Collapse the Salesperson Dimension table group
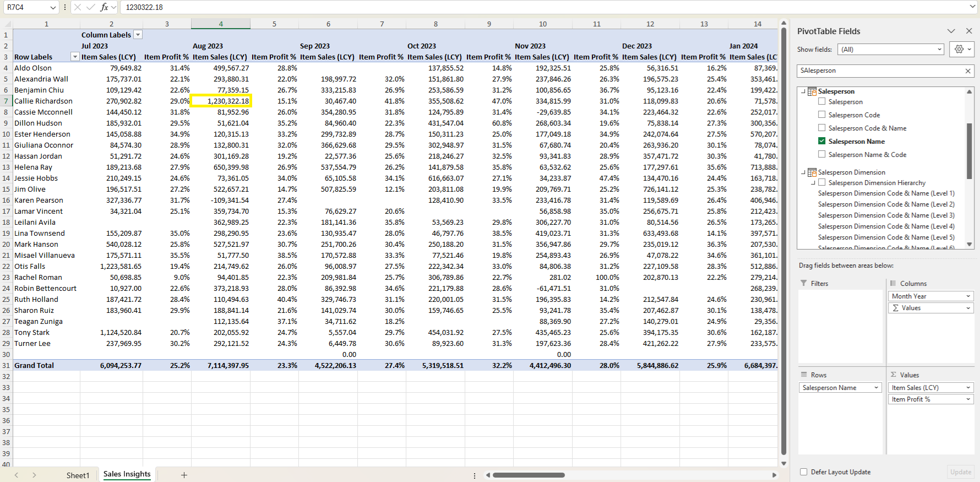This screenshot has height=482, width=980. pos(803,172)
